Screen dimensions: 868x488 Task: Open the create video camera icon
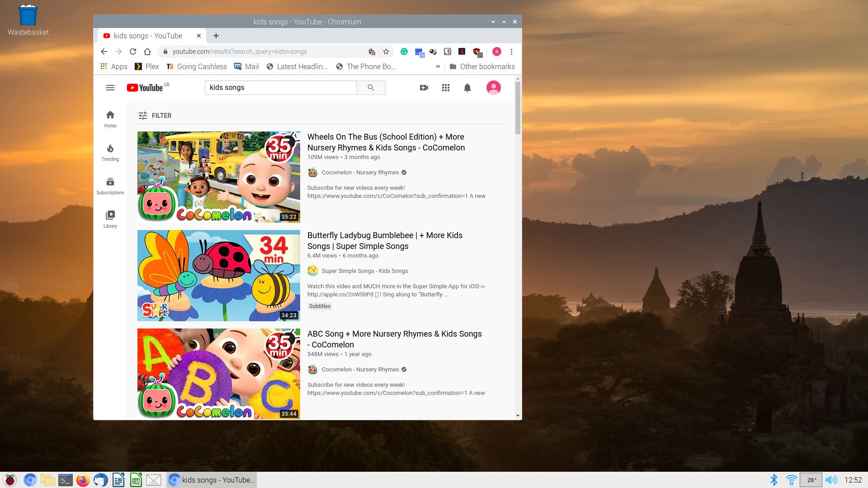click(x=424, y=88)
